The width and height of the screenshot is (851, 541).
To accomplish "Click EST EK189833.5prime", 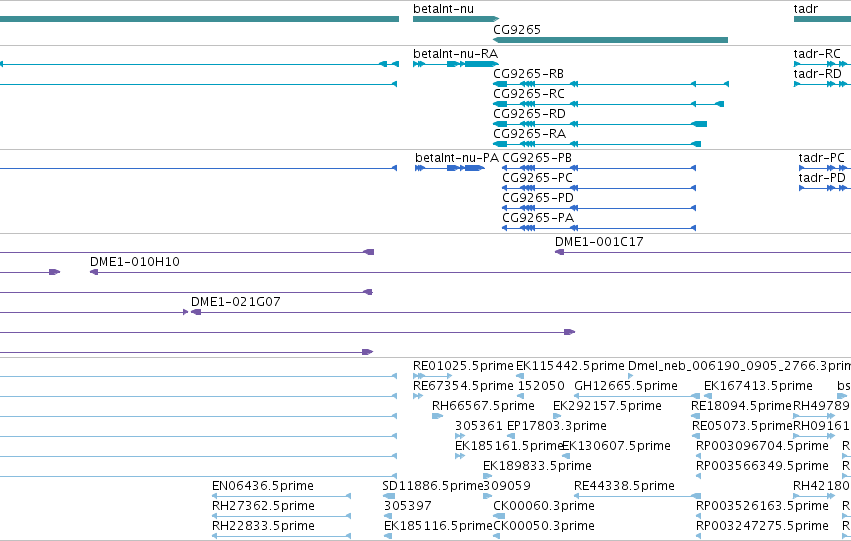I will click(x=487, y=476).
